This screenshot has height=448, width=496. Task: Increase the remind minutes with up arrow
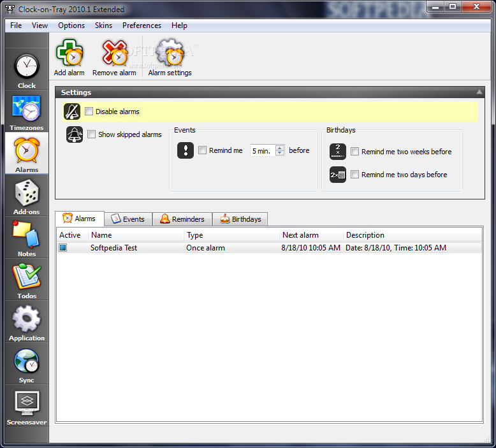point(280,148)
